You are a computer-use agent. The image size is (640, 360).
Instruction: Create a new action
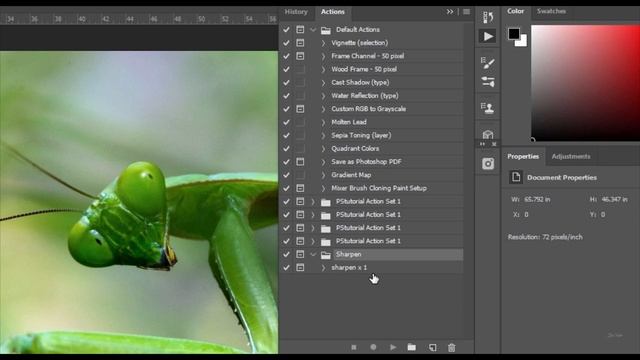click(432, 347)
